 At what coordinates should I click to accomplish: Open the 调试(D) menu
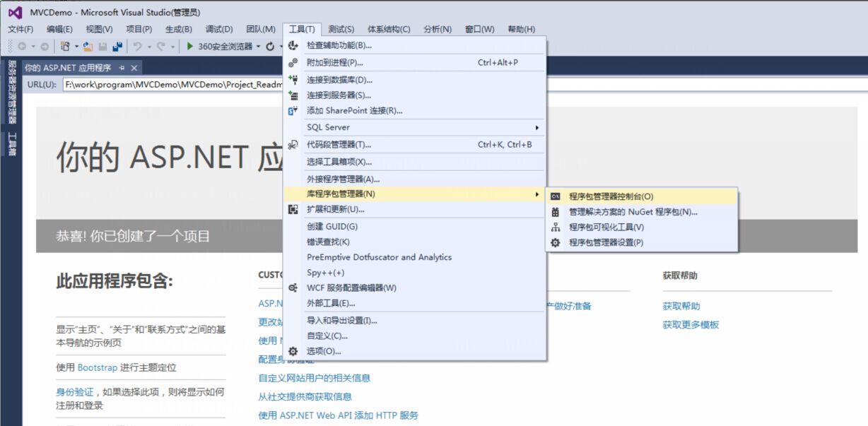[x=218, y=29]
